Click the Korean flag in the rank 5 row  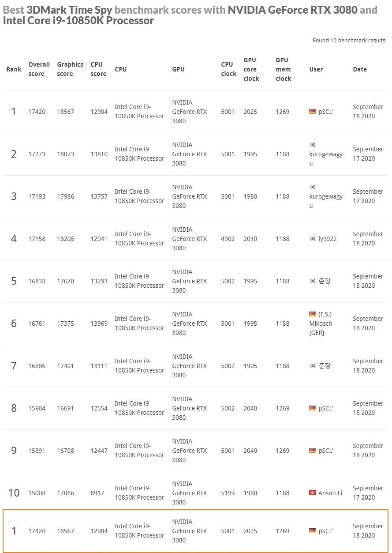click(313, 281)
